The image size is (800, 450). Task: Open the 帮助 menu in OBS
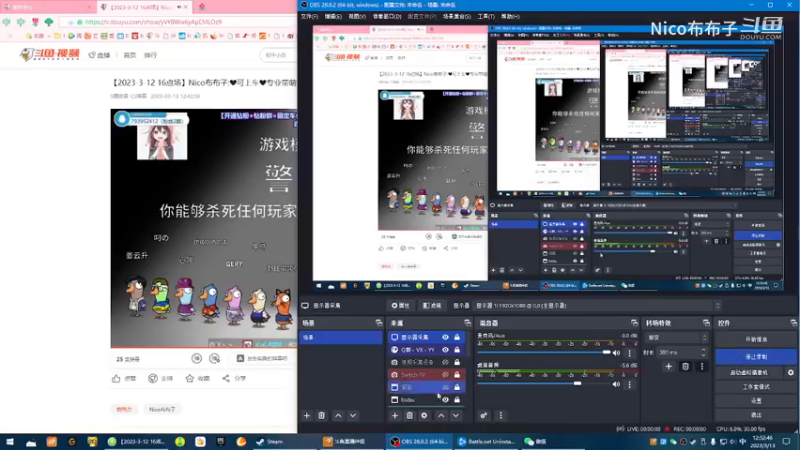(x=510, y=16)
